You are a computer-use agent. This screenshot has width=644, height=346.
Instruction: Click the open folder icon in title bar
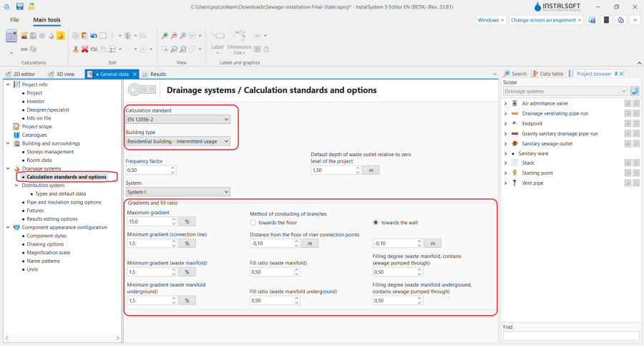31,6
